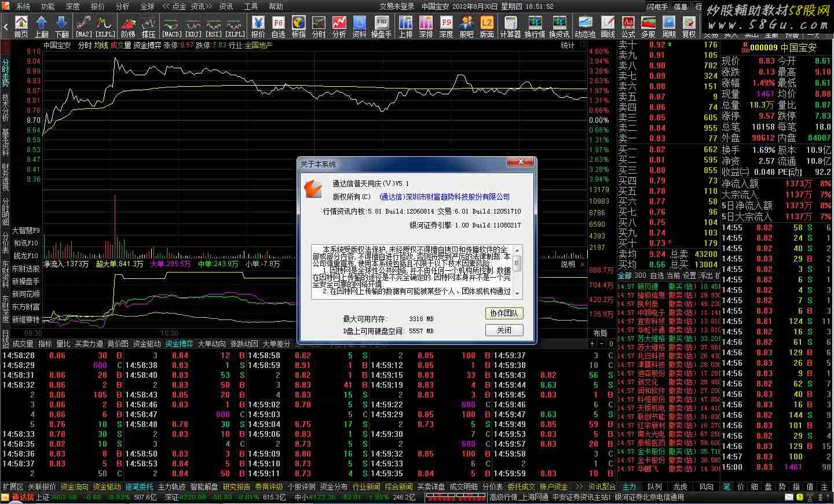Click 关闭 button in About dialog
The width and height of the screenshot is (834, 504).
504,330
